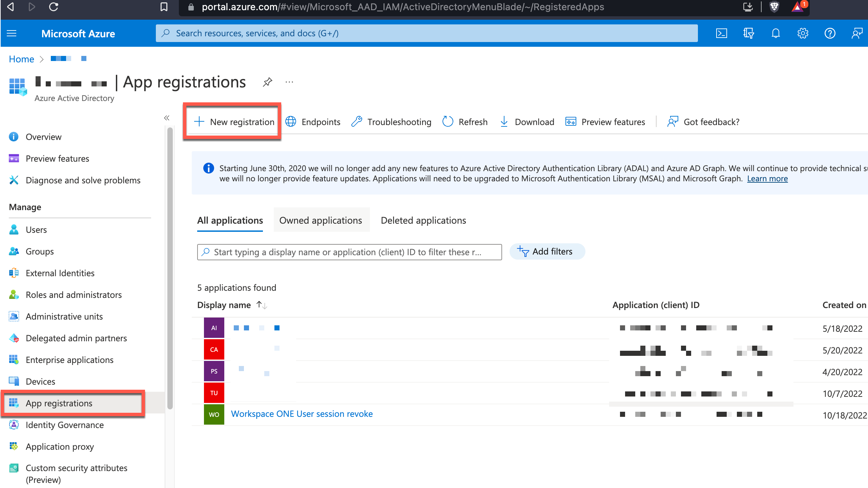The width and height of the screenshot is (868, 488).
Task: Switch to the Owned applications tab
Action: (x=321, y=220)
